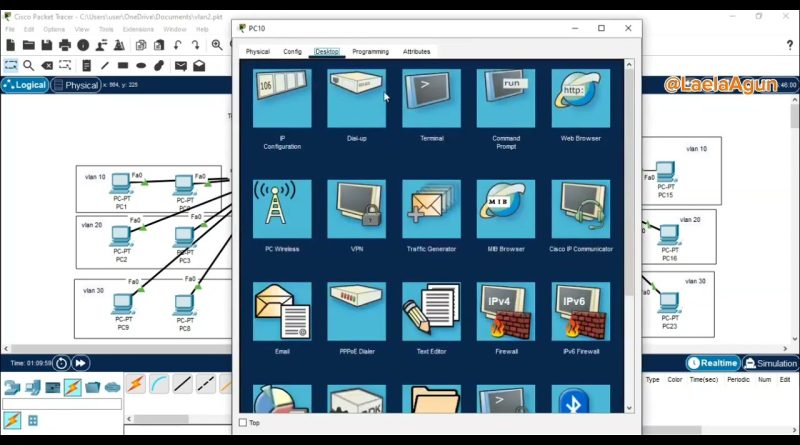800x445 pixels.
Task: Select the Desktop tab in PC10
Action: [327, 52]
